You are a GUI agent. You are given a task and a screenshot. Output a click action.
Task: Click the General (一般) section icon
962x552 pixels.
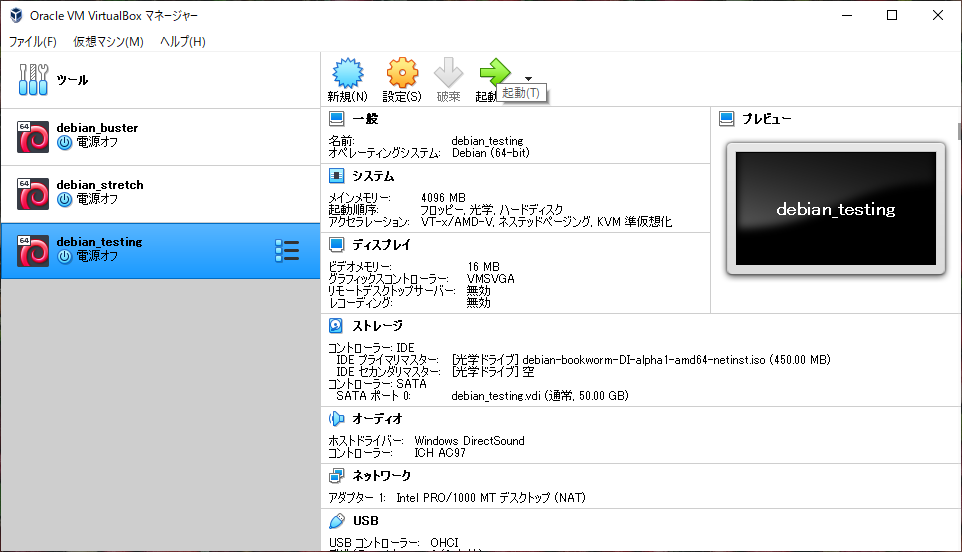[x=336, y=118]
